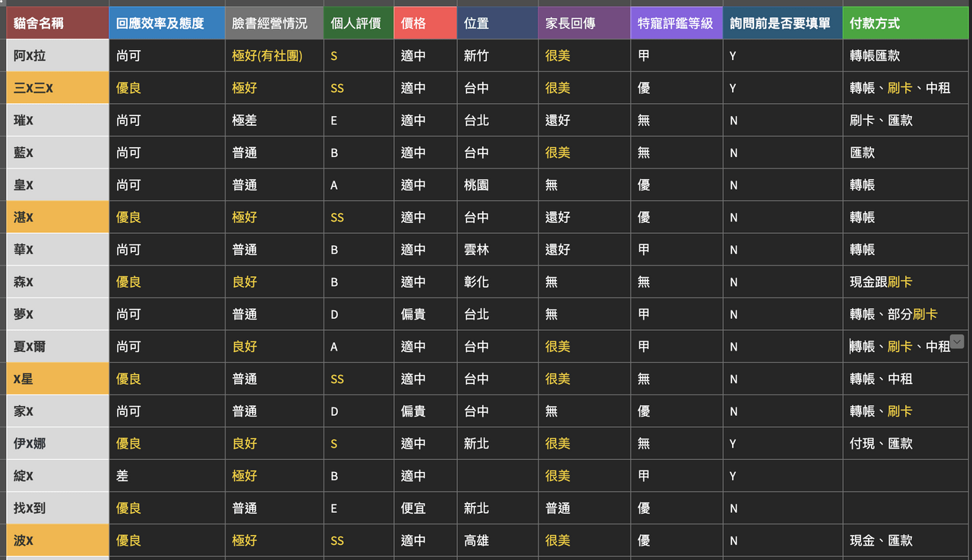Screen dimensions: 972x560
Task: Click the 極差 cell in 璀X's row
Action: pyautogui.click(x=274, y=120)
